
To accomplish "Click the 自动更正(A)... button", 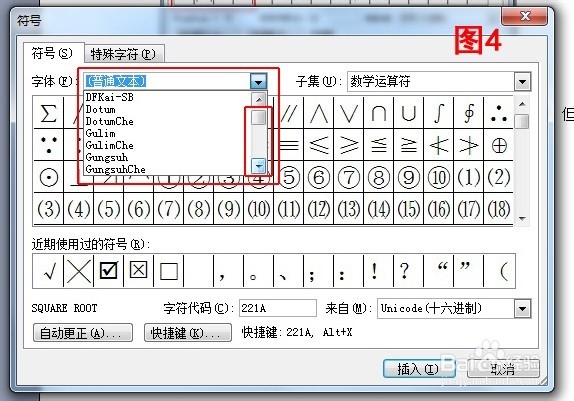I will point(83,333).
